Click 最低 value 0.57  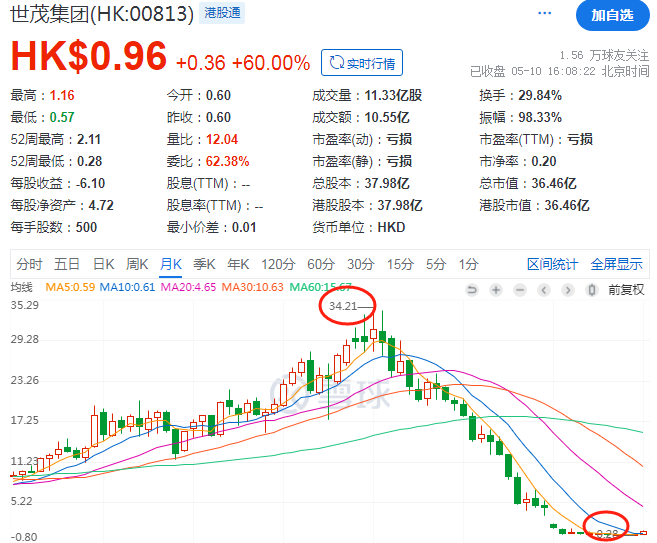62,117
